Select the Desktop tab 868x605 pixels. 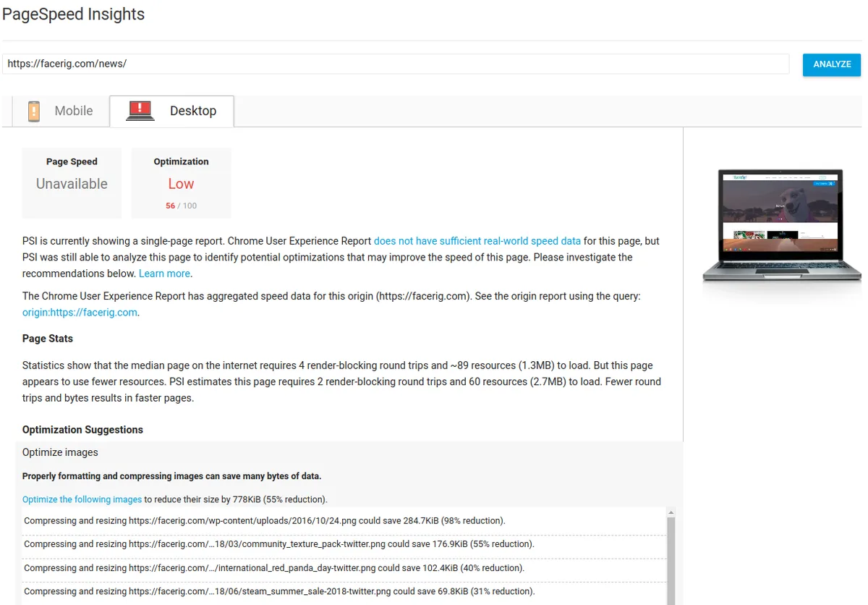point(171,111)
